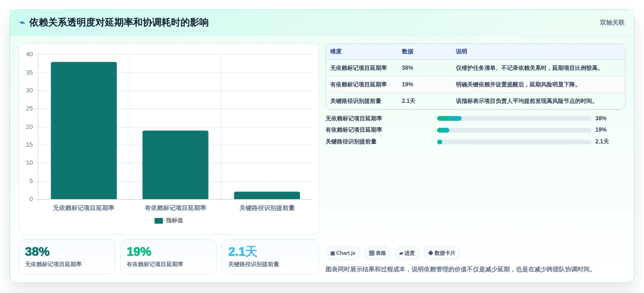Click the 数据卡片 tag chip

[442, 253]
